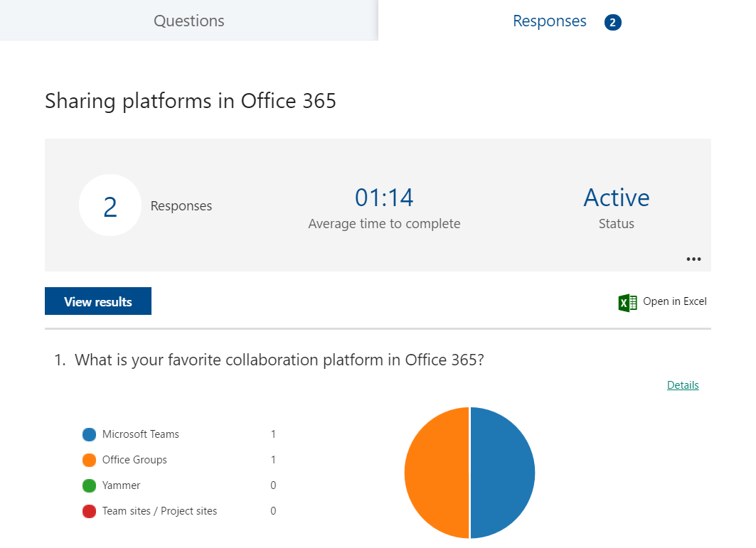Click the Average time to complete label

point(384,224)
